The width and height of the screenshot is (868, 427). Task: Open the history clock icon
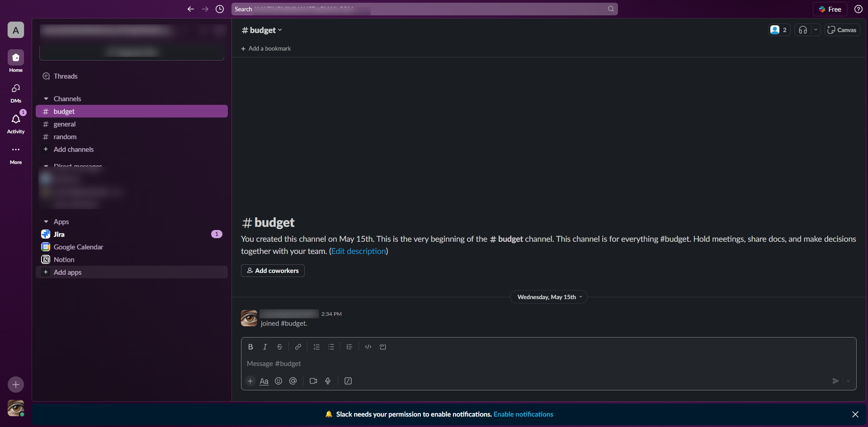[220, 9]
